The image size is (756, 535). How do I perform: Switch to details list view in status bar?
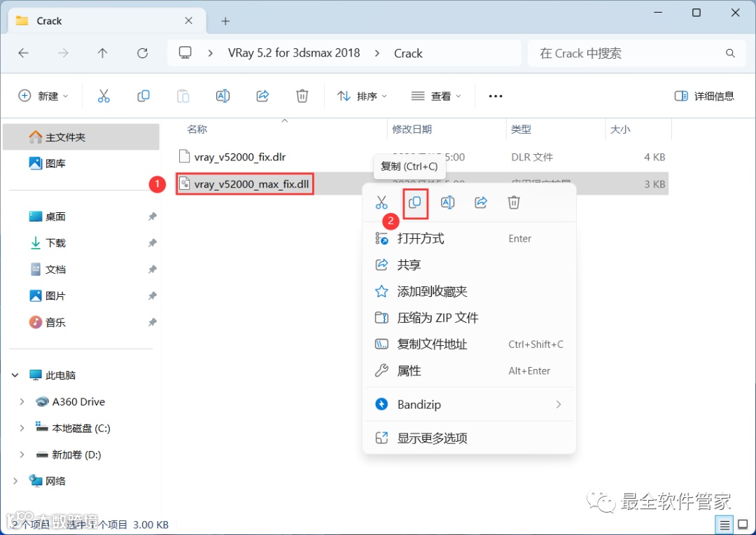point(724,525)
